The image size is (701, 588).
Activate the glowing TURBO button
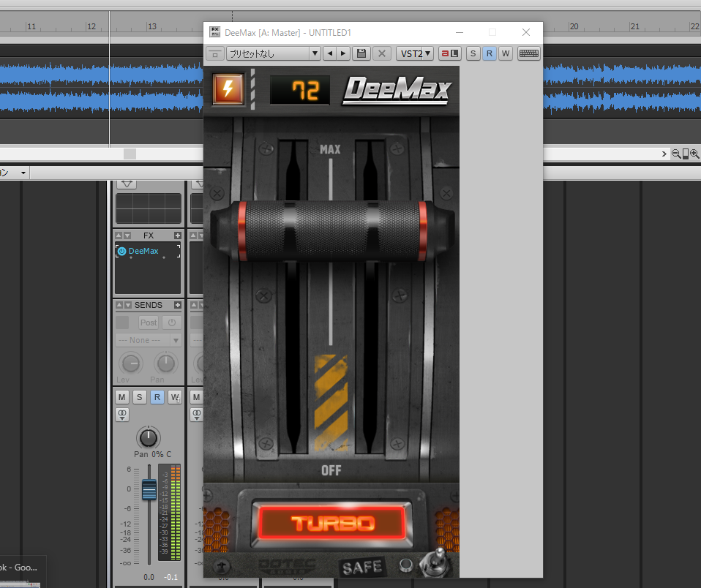pyautogui.click(x=333, y=523)
